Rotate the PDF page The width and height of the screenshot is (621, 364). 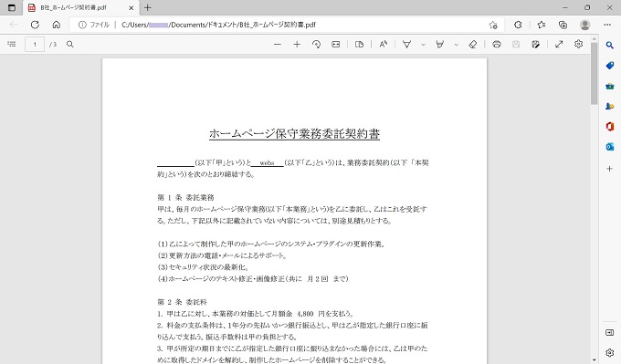coord(316,45)
